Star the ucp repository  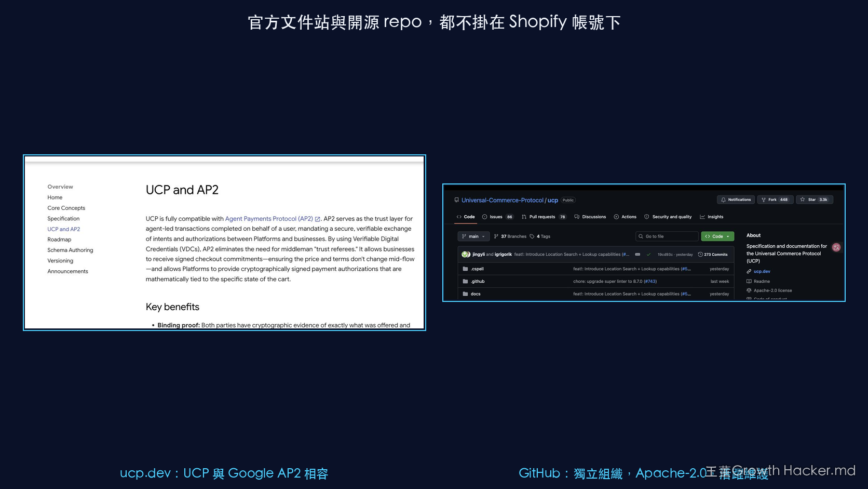[815, 200]
